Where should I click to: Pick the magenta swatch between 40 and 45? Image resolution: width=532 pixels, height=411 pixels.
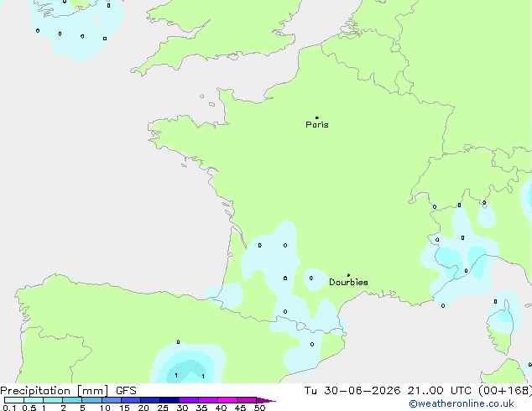(227, 400)
